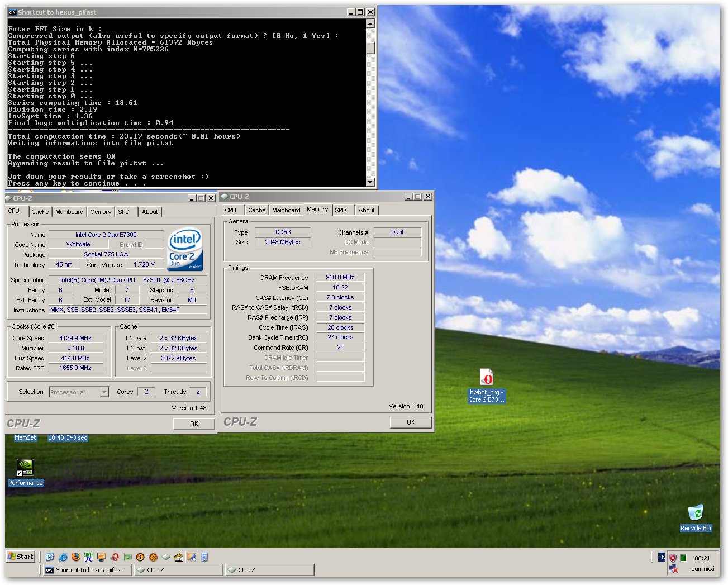The width and height of the screenshot is (728, 585).
Task: Select the Recycle Bin desktop icon
Action: tap(696, 518)
